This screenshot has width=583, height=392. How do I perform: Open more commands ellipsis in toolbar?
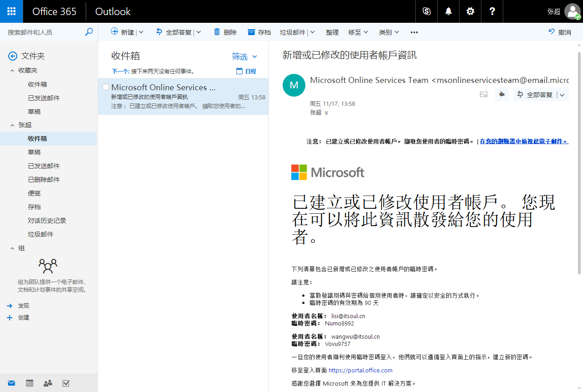pos(414,32)
